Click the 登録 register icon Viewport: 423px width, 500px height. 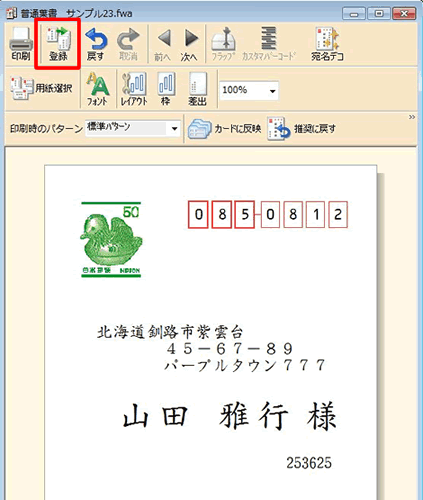(x=58, y=44)
